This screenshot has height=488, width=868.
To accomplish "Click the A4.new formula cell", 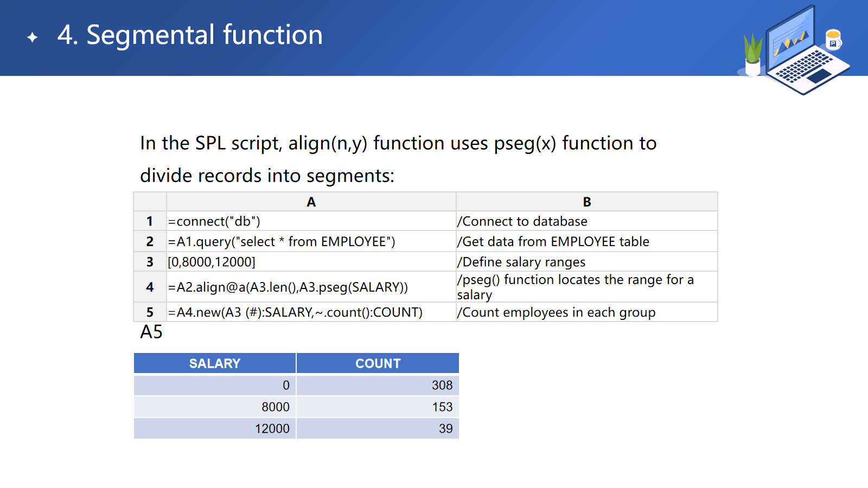I will point(295,312).
